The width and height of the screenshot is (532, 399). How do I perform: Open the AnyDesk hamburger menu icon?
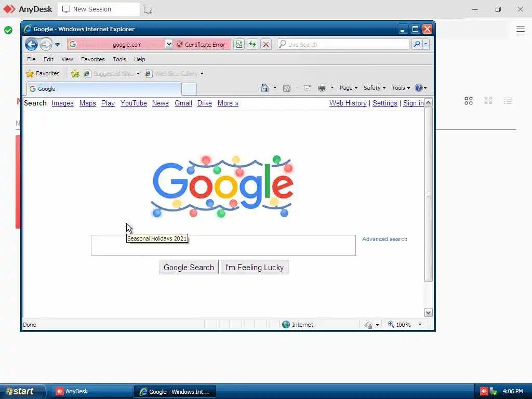click(x=521, y=30)
